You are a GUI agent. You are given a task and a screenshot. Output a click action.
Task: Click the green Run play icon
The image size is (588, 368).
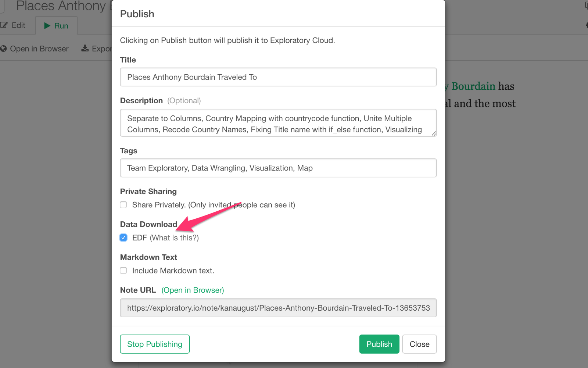point(47,26)
